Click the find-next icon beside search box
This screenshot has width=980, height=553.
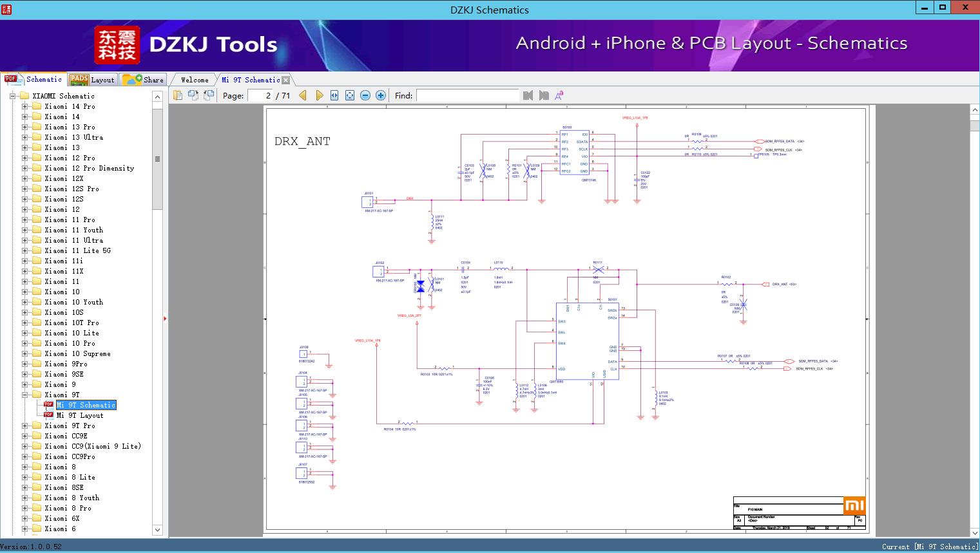pyautogui.click(x=542, y=95)
